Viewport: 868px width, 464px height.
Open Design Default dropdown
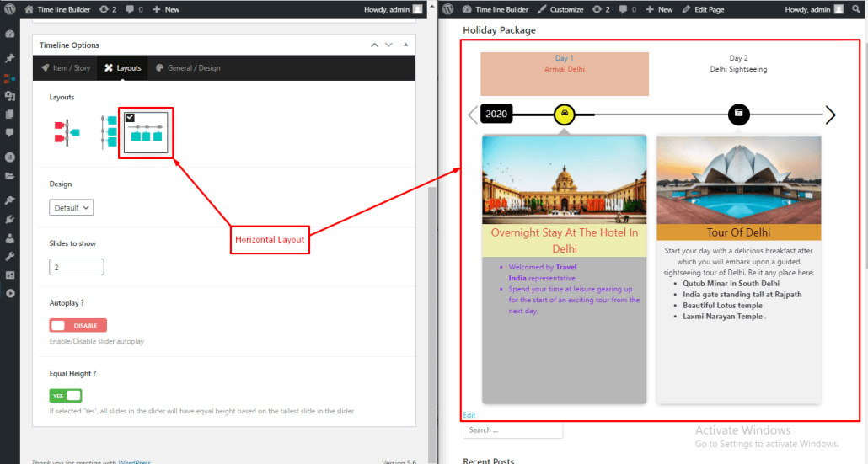click(72, 207)
